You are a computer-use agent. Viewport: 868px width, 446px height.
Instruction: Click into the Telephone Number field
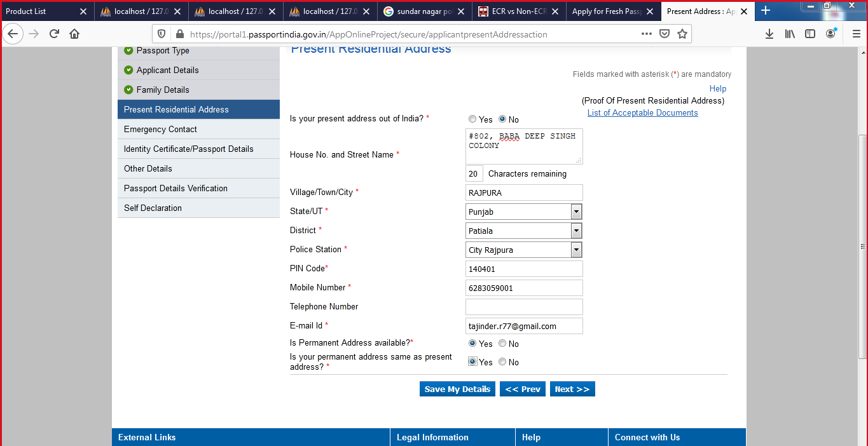click(524, 307)
